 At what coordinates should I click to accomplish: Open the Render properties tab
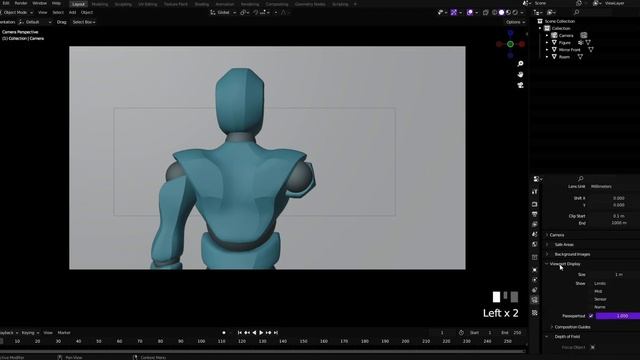tap(535, 204)
